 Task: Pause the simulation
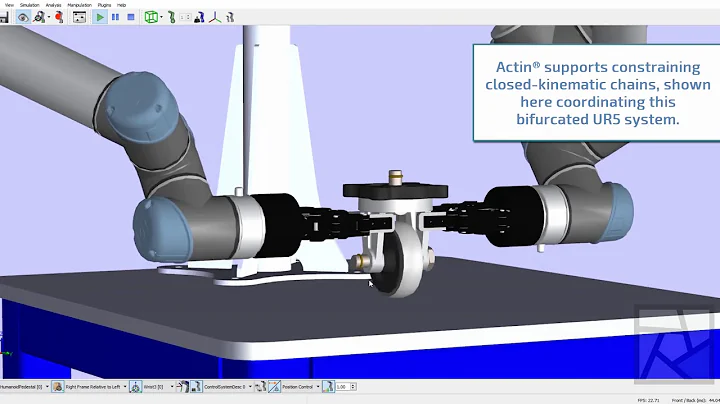tap(115, 17)
